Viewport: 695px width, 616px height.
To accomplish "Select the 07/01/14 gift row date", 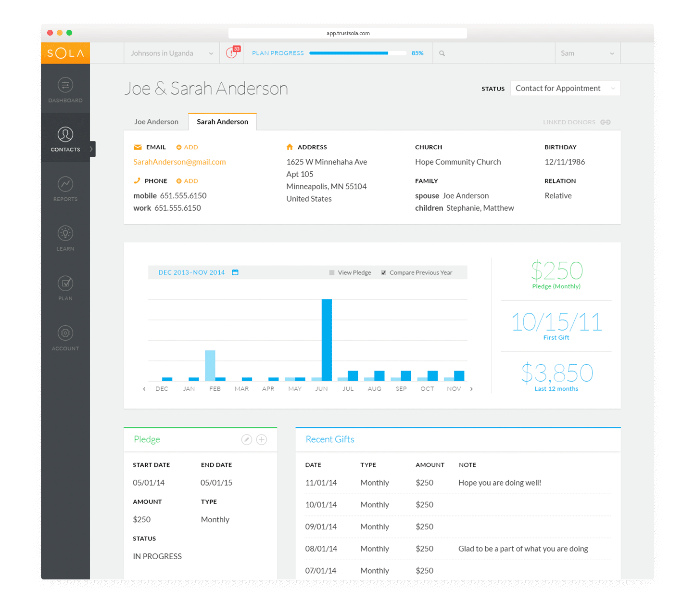I will coord(321,571).
